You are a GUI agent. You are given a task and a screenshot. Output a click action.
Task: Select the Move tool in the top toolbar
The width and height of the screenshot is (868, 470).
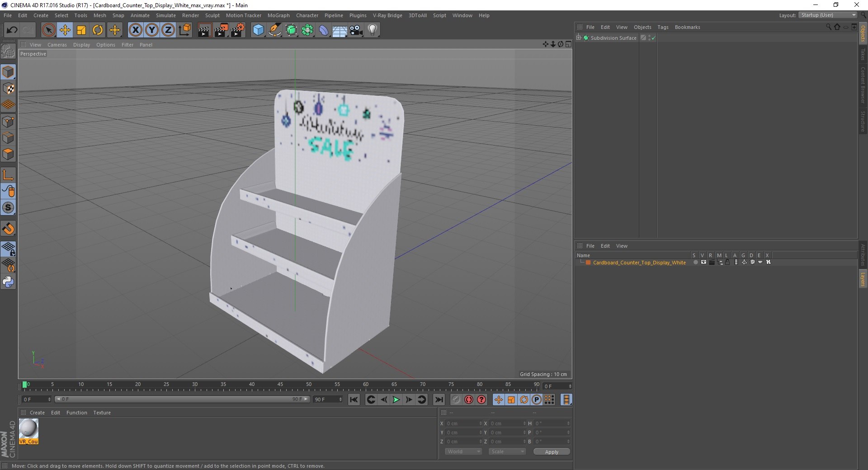(65, 30)
